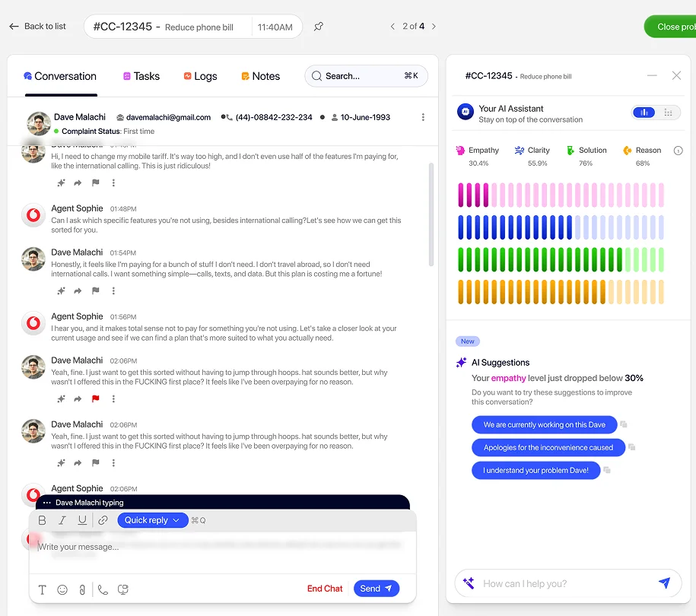This screenshot has height=616, width=696.
Task: Toggle underline formatting
Action: click(x=82, y=520)
